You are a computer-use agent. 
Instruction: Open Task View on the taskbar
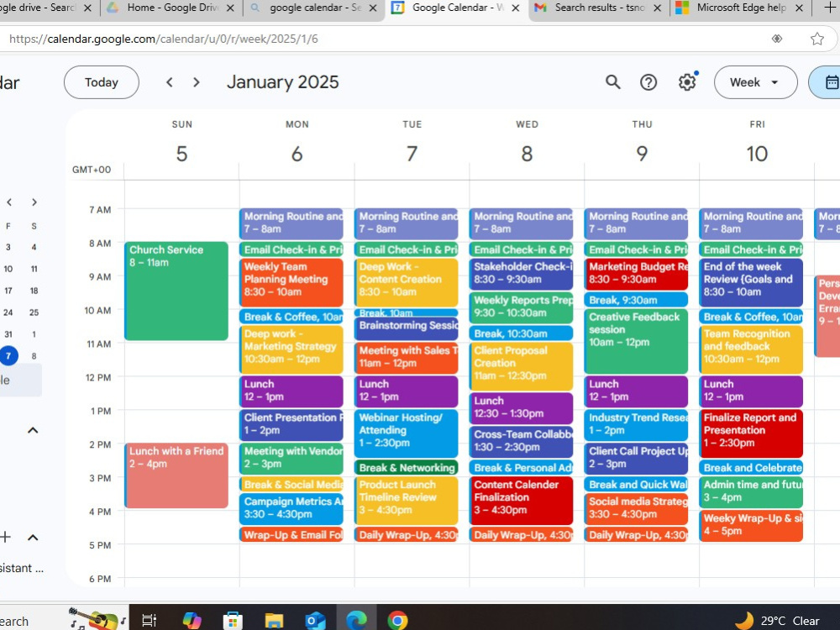tap(149, 621)
